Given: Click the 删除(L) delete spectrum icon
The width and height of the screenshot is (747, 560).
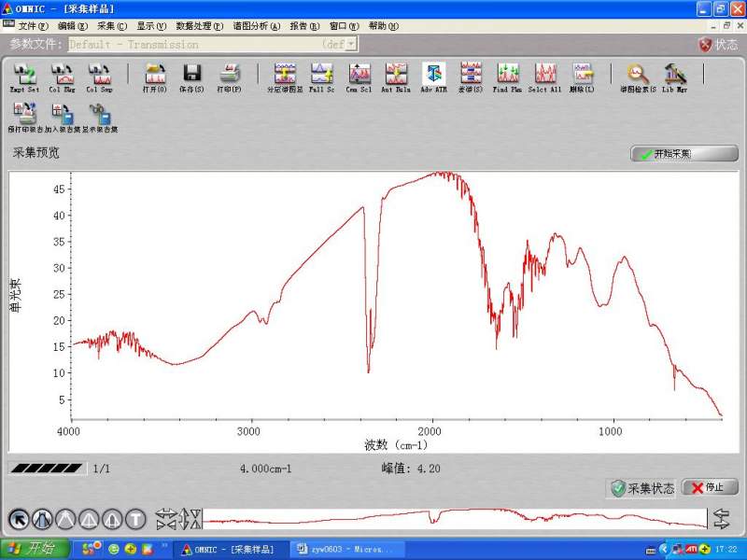Looking at the screenshot, I should click(x=582, y=77).
